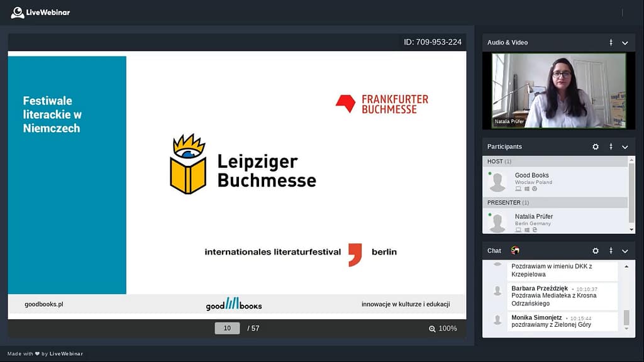Collapse the Audio & Video panel

tap(625, 43)
